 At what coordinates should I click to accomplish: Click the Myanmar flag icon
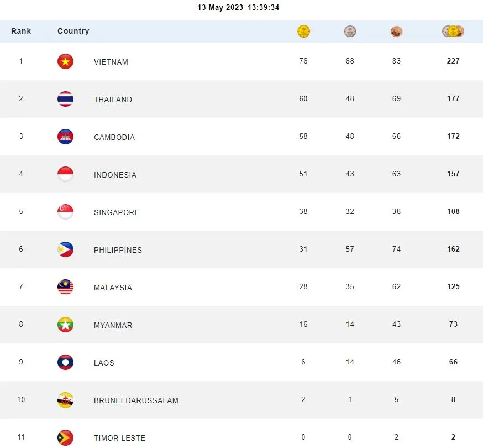coord(65,325)
